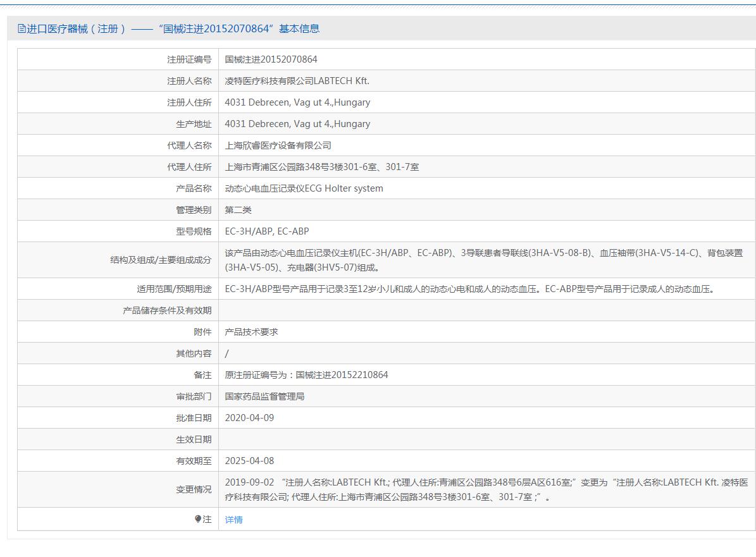756x557 pixels.
Task: Click the document icon in the page header
Action: click(x=22, y=28)
